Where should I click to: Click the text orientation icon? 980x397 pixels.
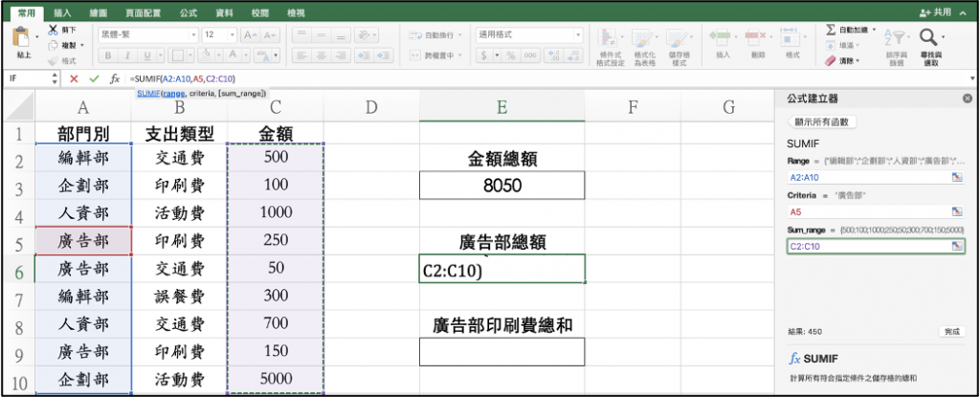(364, 35)
